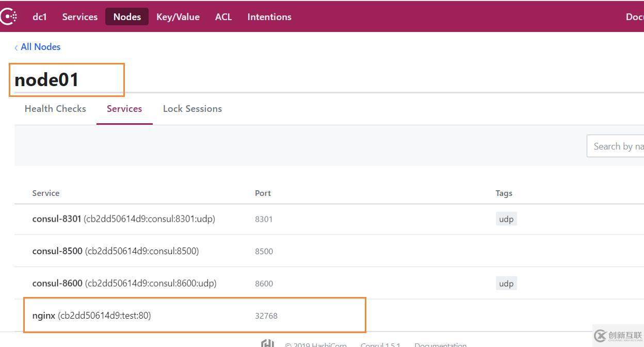Click port value 8301

264,219
